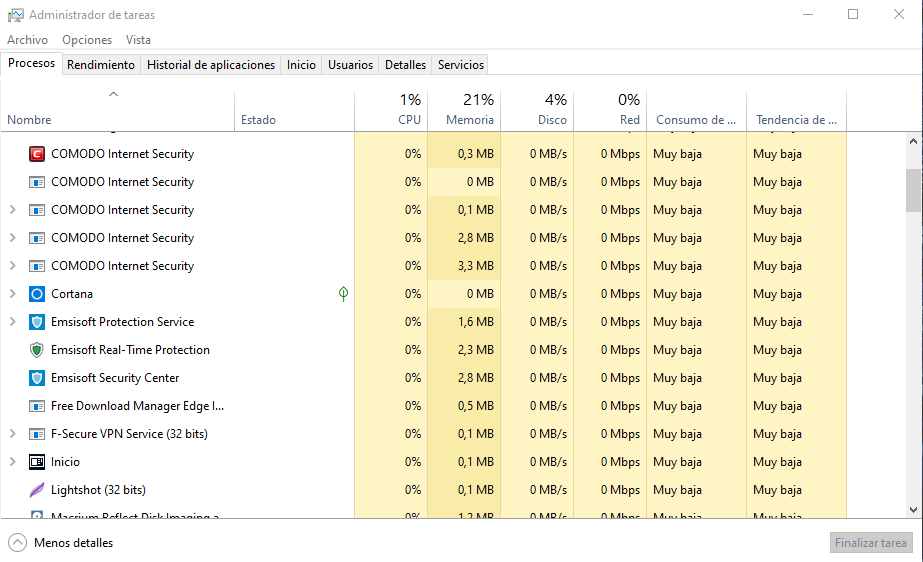Click the vertical scrollbar thumb
The width and height of the screenshot is (923, 562).
[x=914, y=190]
